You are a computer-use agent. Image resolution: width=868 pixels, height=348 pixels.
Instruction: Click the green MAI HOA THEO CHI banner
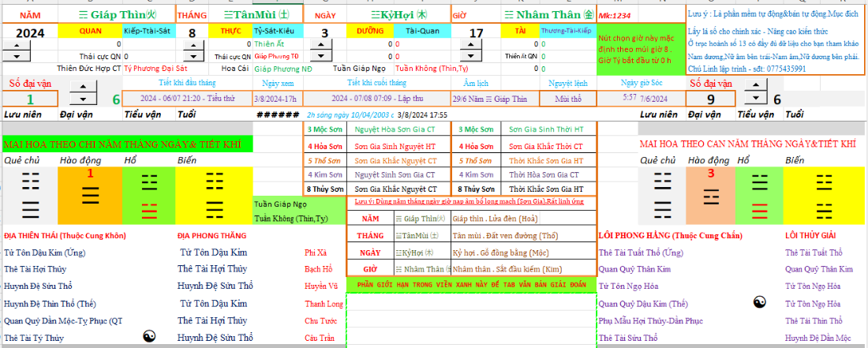coord(126,144)
